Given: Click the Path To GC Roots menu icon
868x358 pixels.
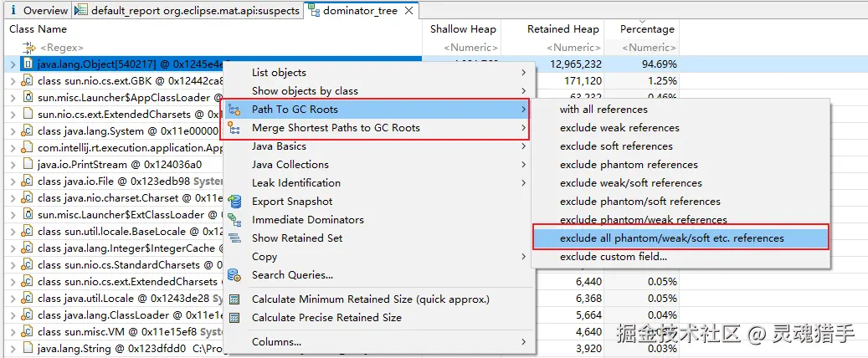Looking at the screenshot, I should click(234, 110).
